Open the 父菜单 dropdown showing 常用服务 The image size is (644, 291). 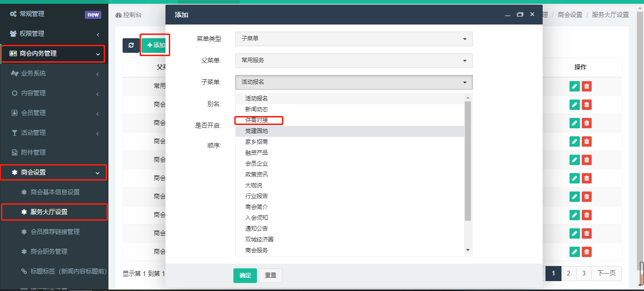[354, 60]
